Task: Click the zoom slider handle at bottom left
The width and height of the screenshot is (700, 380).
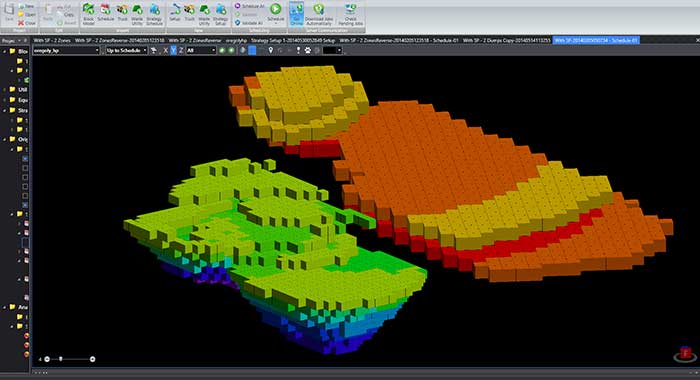Action: pos(61,359)
